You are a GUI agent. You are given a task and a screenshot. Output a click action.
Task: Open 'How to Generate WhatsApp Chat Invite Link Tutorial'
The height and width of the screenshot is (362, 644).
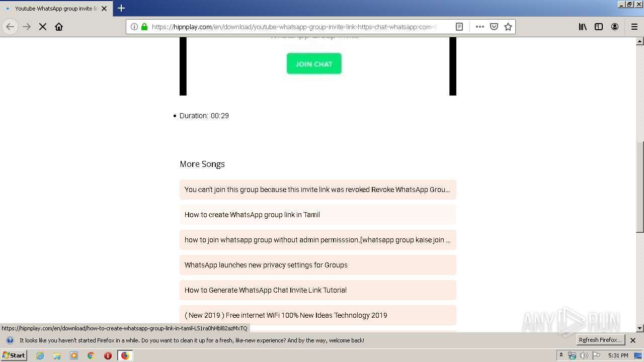[x=318, y=290]
